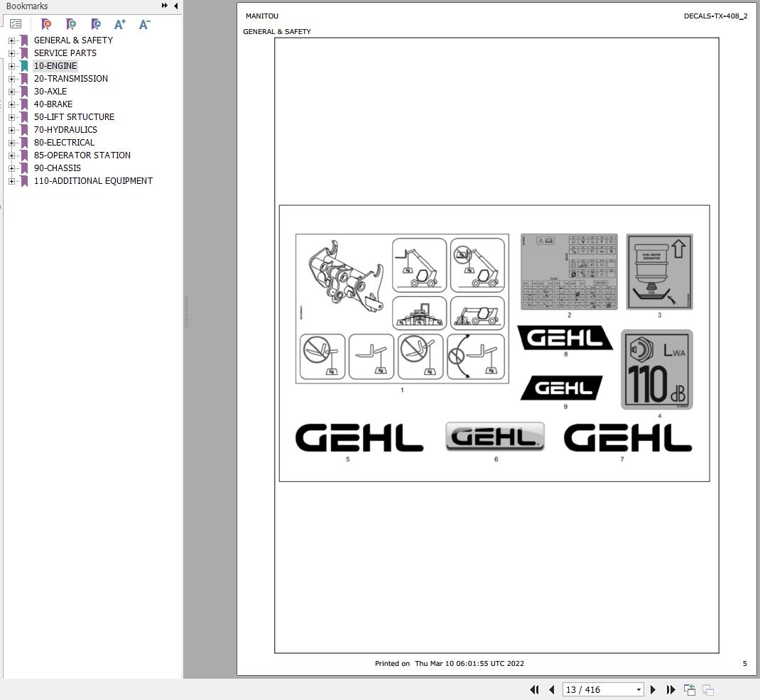Click the delete bookmark icon
The width and height of the screenshot is (760, 700).
click(46, 23)
